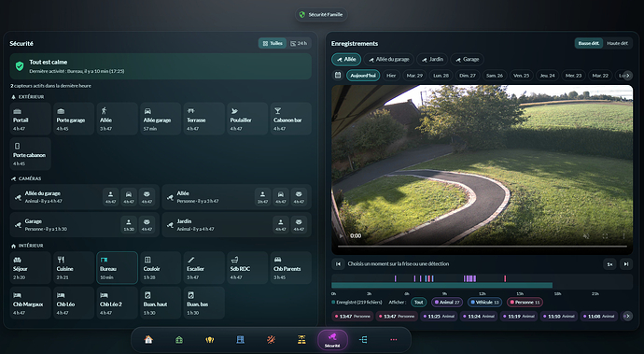
Task: Show more detections with right chevron
Action: tap(627, 317)
